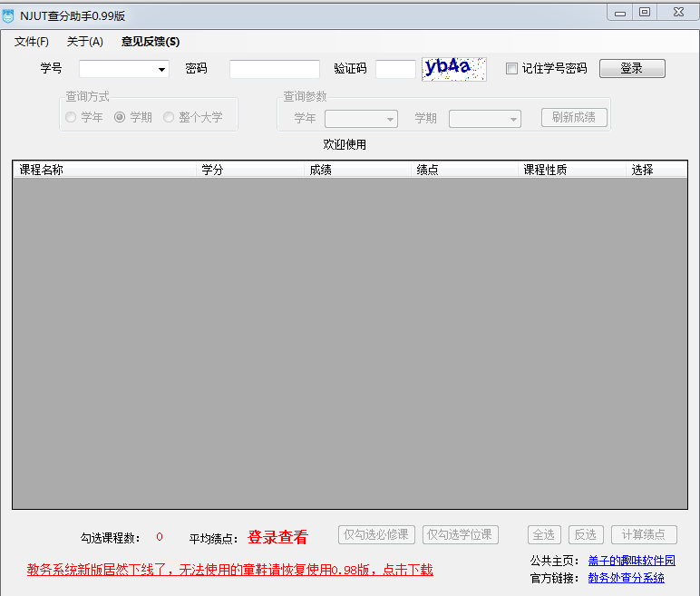Screen dimensions: 700x596
Task: Focus the 密码 password field
Action: pos(275,69)
